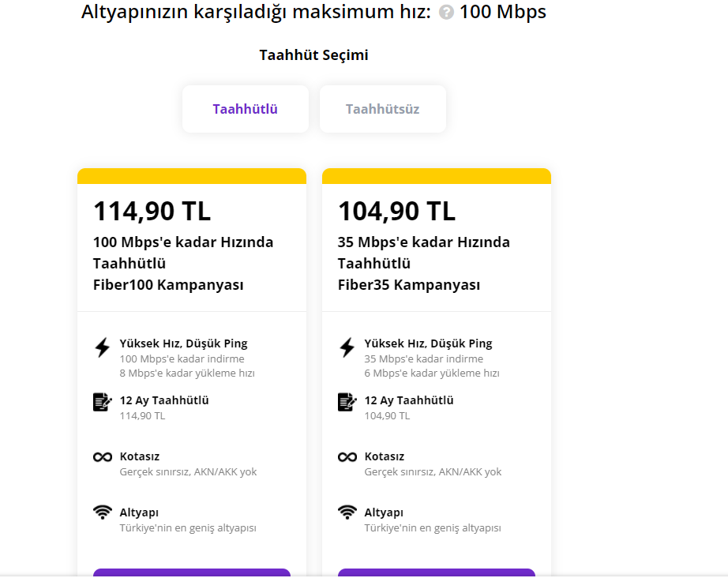This screenshot has height=578, width=728.
Task: Select the Taahhütlü commitment option
Action: (x=245, y=108)
